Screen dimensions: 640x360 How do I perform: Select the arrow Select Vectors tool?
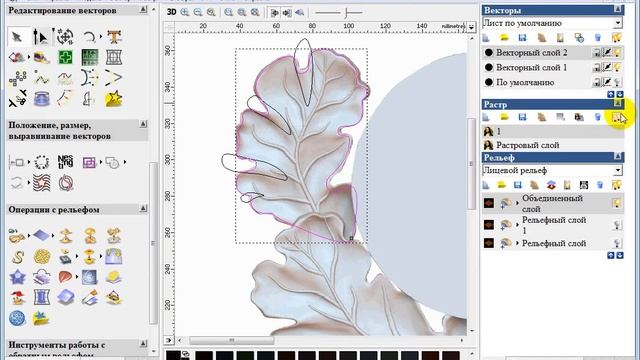[18, 37]
